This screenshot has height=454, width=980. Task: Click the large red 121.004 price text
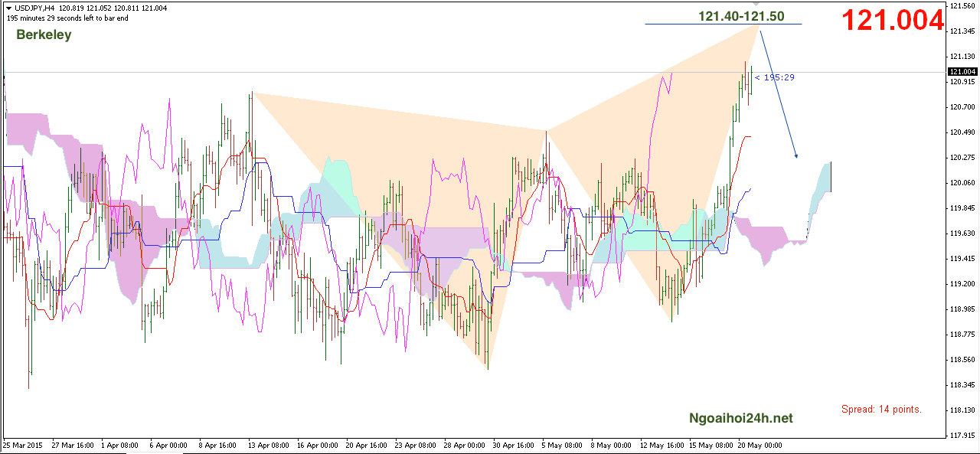(893, 21)
